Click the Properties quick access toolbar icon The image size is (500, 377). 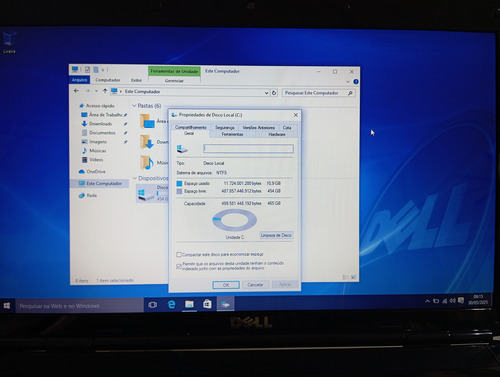coord(87,70)
